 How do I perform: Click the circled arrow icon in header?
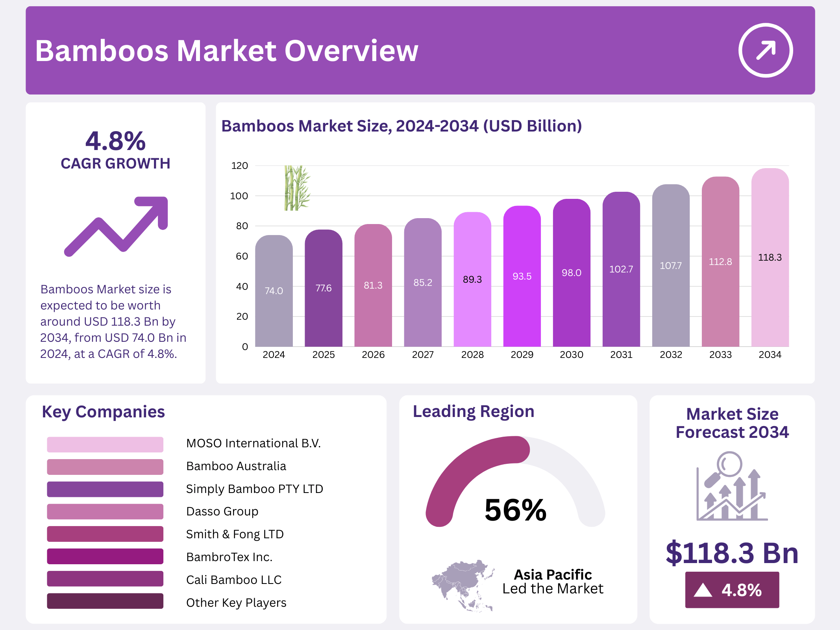point(765,50)
